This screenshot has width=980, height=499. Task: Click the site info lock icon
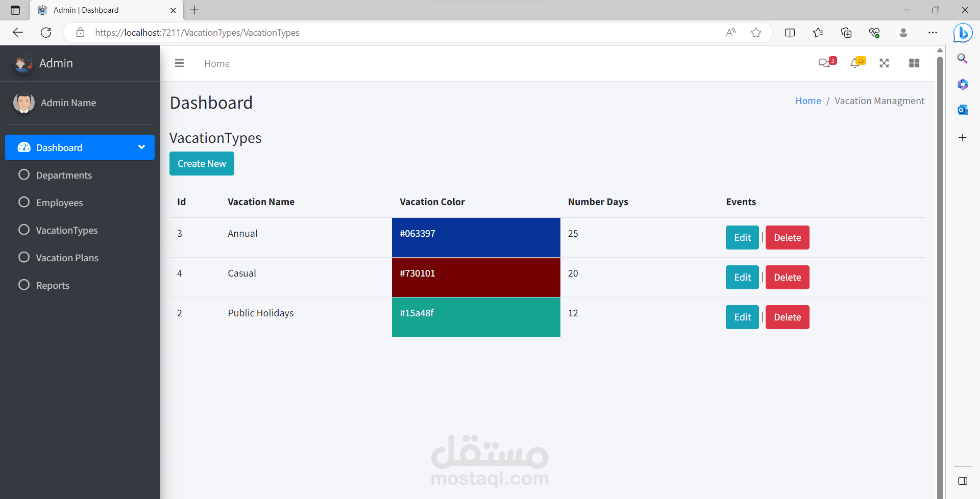[x=80, y=33]
